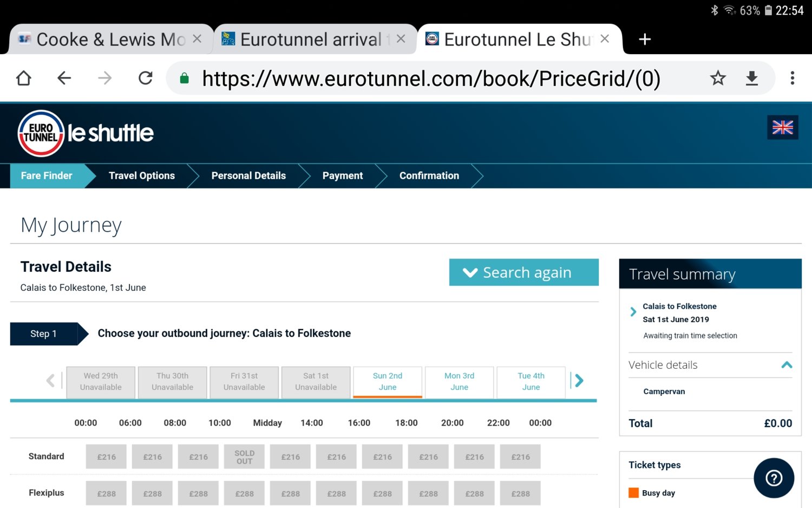Select Personal Details step
The width and height of the screenshot is (812, 508).
click(x=248, y=175)
